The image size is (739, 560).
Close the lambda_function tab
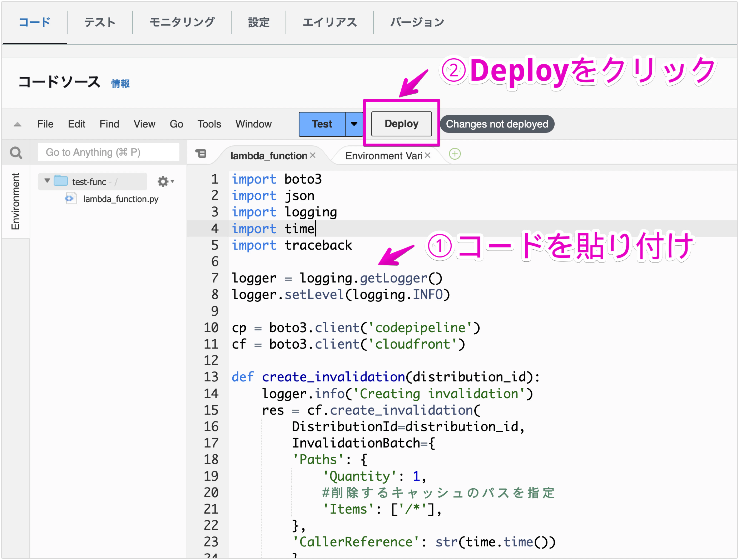tap(313, 155)
